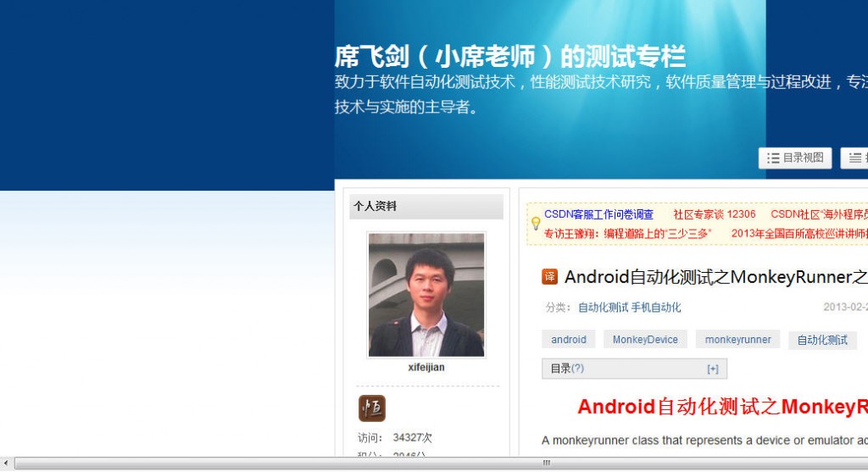Image resolution: width=868 pixels, height=472 pixels.
Task: Select the 自动化测试 category link
Action: point(603,308)
